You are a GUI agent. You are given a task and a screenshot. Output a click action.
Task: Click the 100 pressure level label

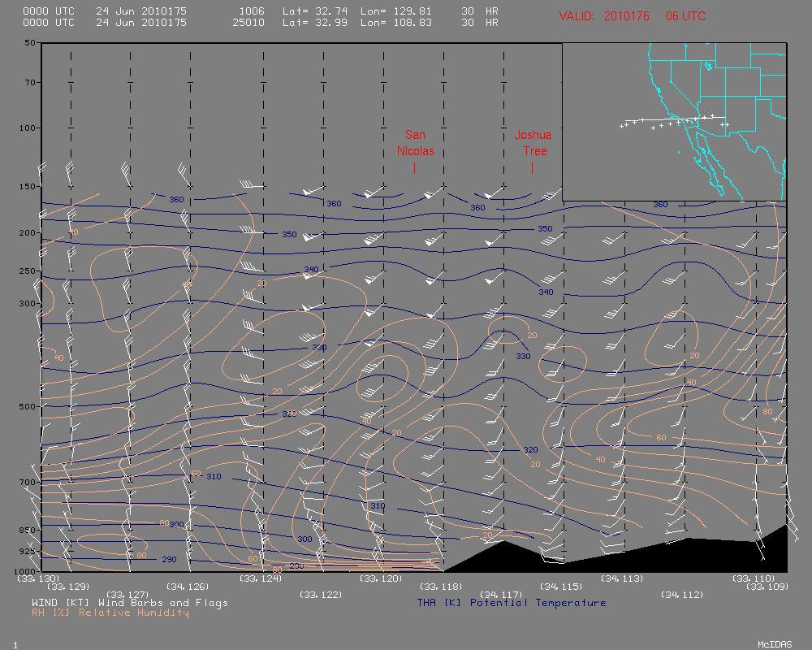(x=28, y=128)
